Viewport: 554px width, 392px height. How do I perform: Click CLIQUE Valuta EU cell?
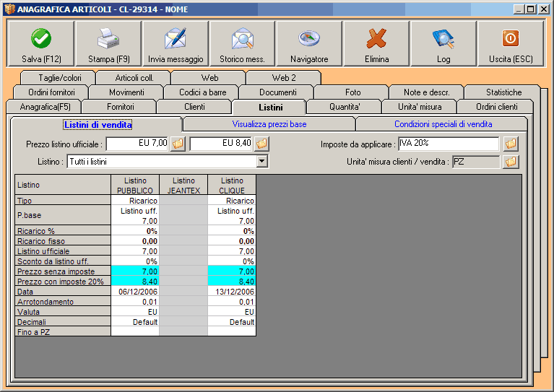232,312
